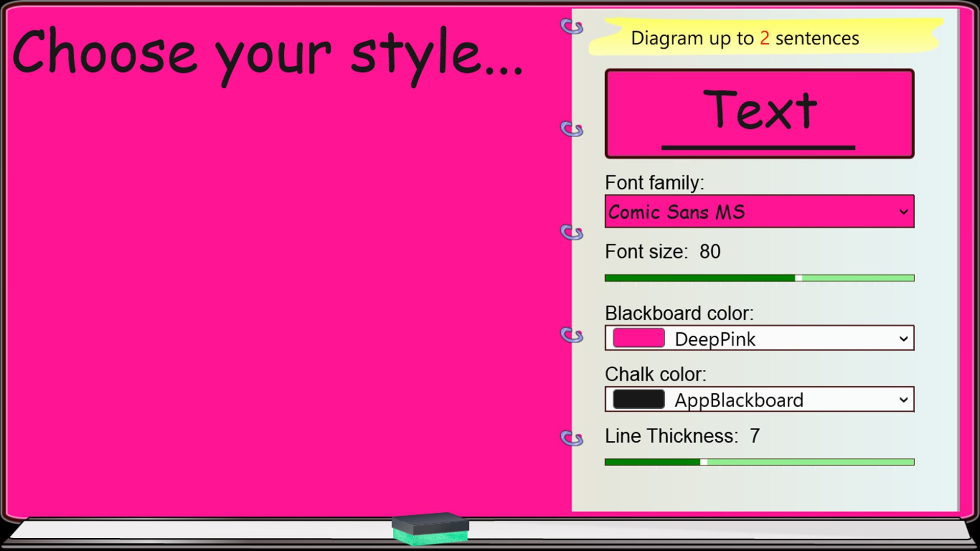Click the DeepPink color swatch
Screen dimensions: 980x551
[x=638, y=338]
